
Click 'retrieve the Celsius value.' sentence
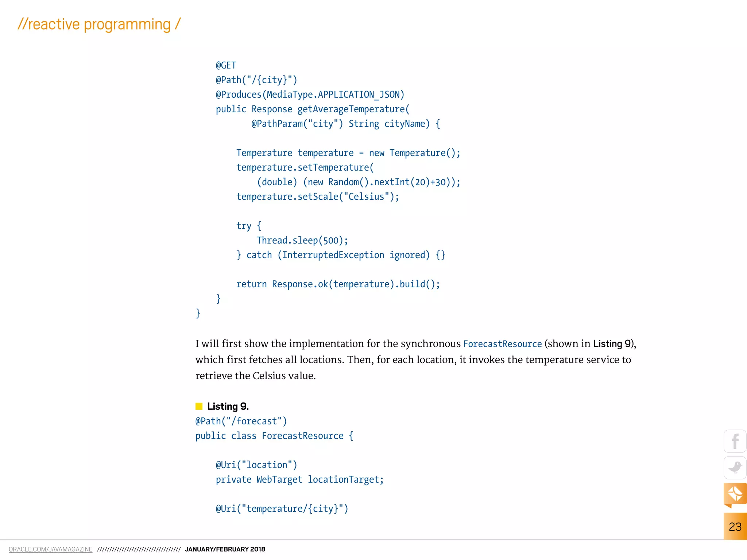tap(256, 376)
